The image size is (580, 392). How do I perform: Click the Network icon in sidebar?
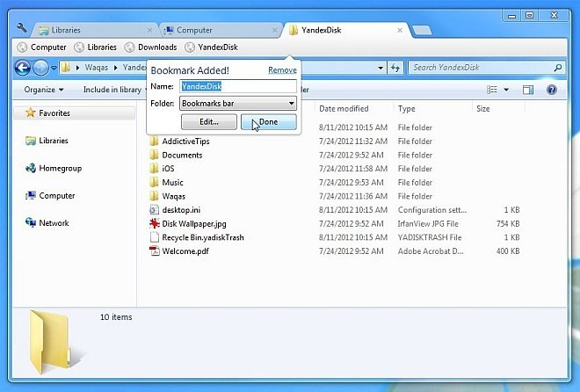[31, 222]
